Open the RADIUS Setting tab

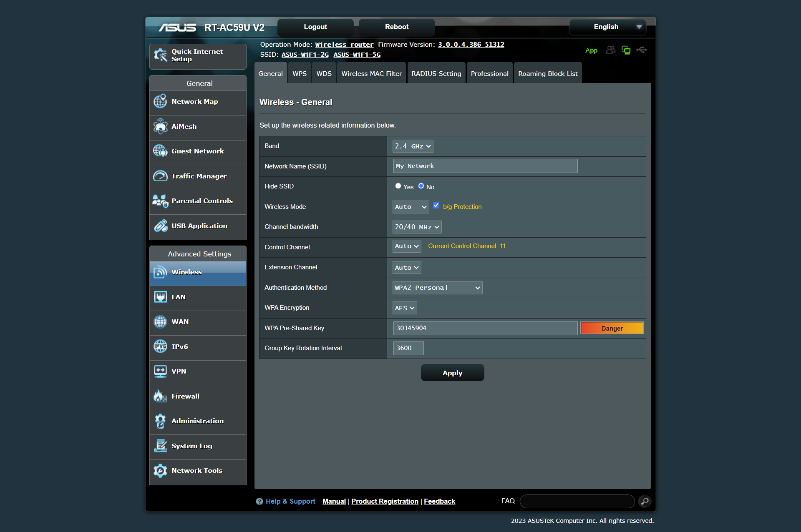(436, 73)
